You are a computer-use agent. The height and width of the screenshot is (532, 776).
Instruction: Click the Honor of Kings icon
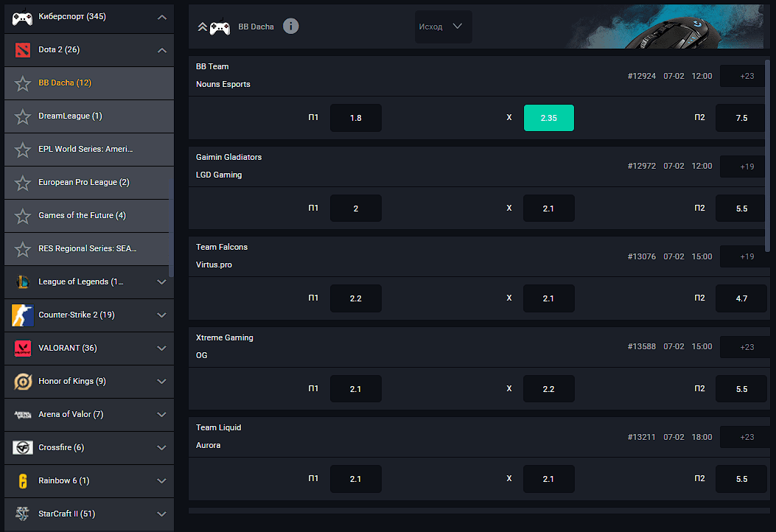22,382
